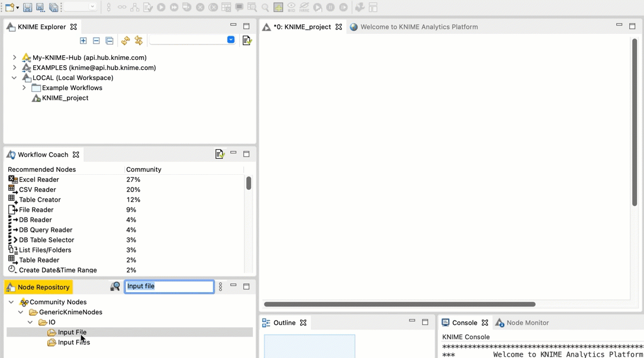Select the zoom magnifier tool in the toolbar

coord(265,7)
